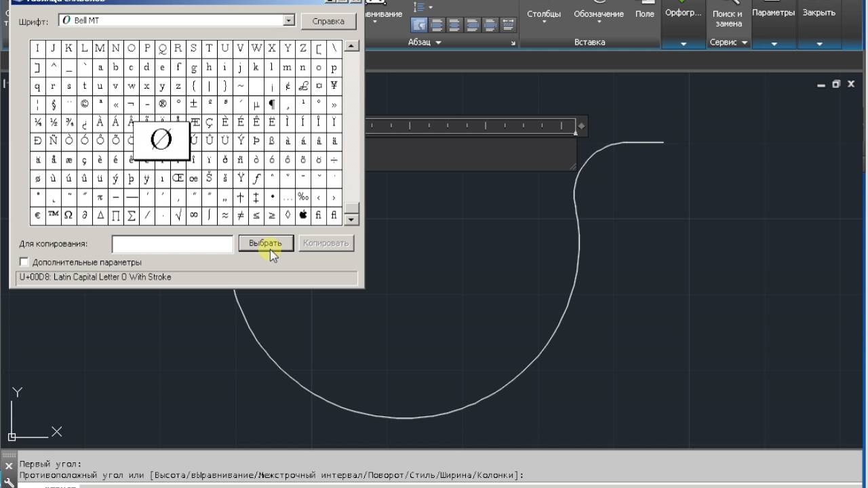Choose the copyright © character
Viewport: 868px width, 488px height.
pos(85,104)
